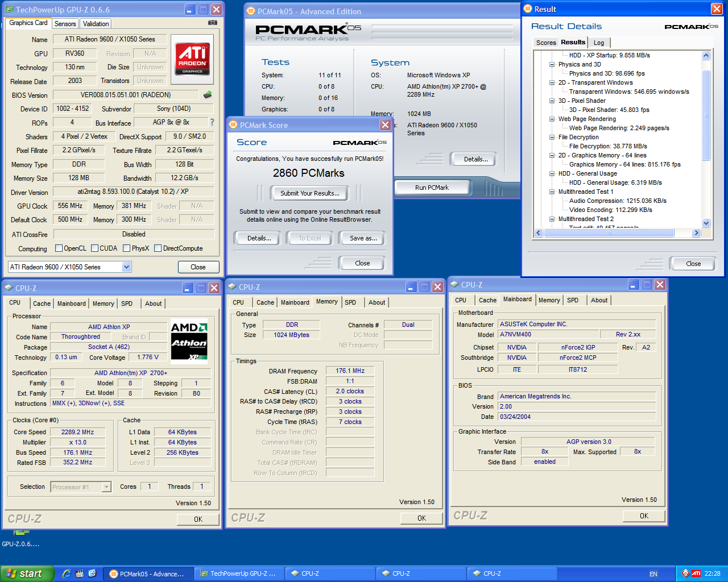This screenshot has width=728, height=582.
Task: Click Submit Your Results button
Action: pyautogui.click(x=309, y=193)
